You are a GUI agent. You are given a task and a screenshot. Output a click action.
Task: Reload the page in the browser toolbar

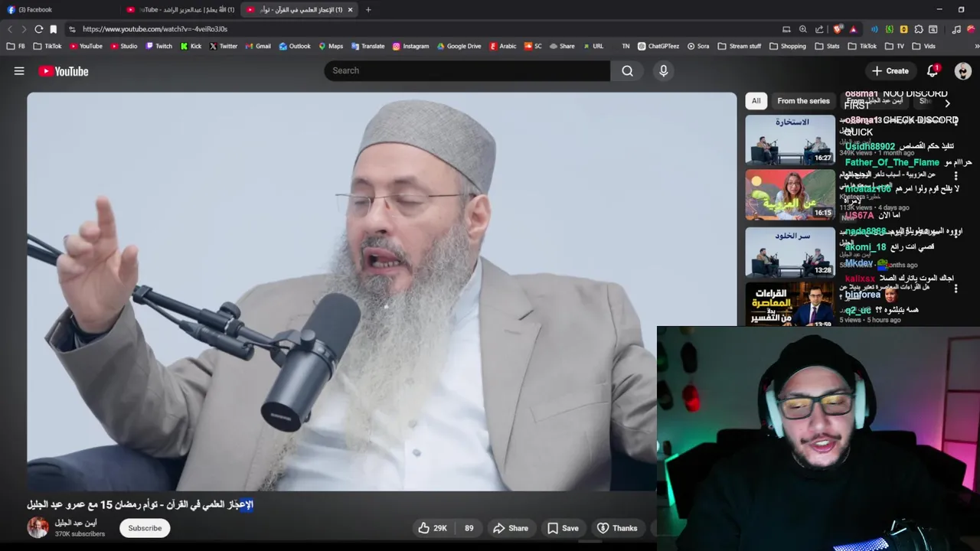38,29
